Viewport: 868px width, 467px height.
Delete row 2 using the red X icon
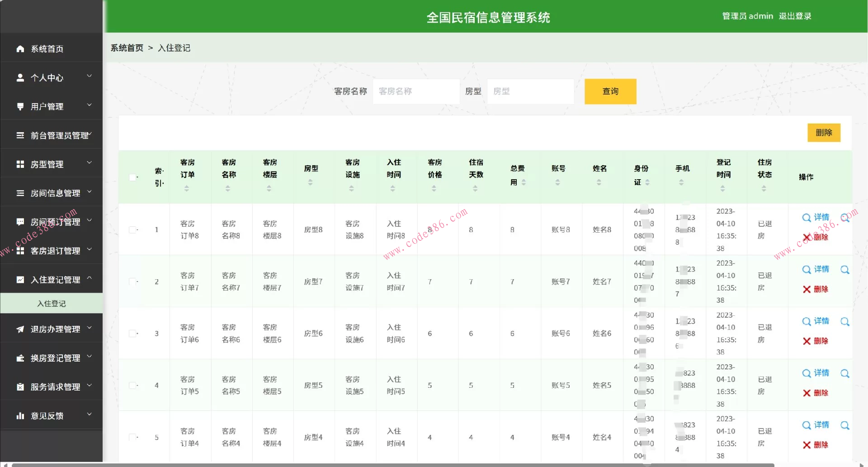pos(807,289)
